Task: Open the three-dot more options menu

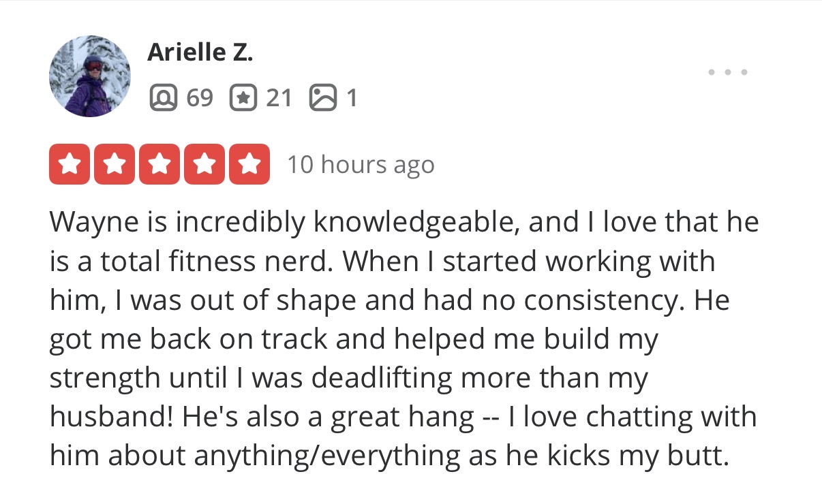Action: (728, 72)
